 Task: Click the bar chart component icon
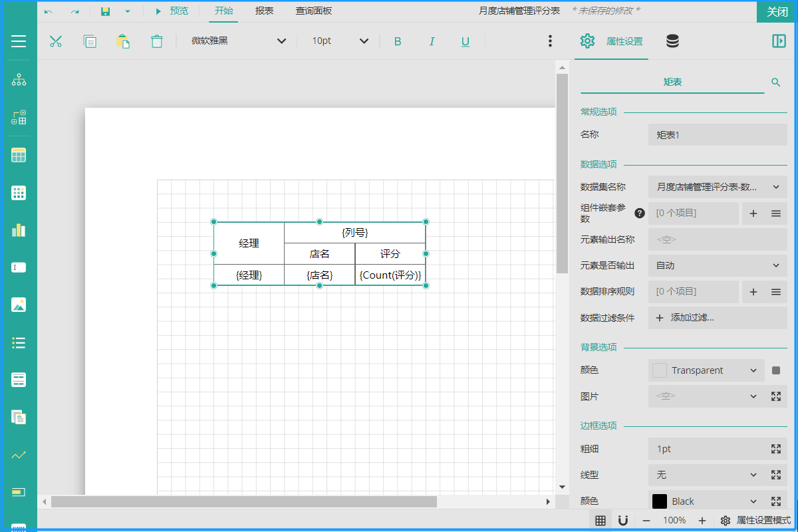[19, 230]
